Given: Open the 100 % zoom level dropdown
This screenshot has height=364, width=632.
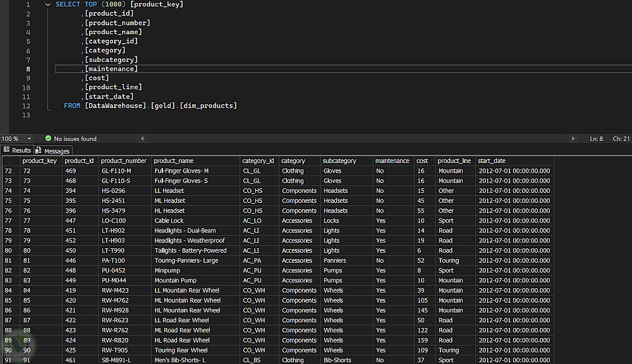Looking at the screenshot, I should [29, 138].
